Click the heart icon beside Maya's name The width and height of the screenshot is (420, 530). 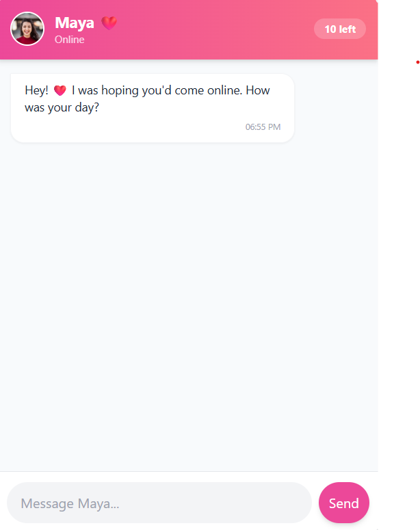coord(109,23)
